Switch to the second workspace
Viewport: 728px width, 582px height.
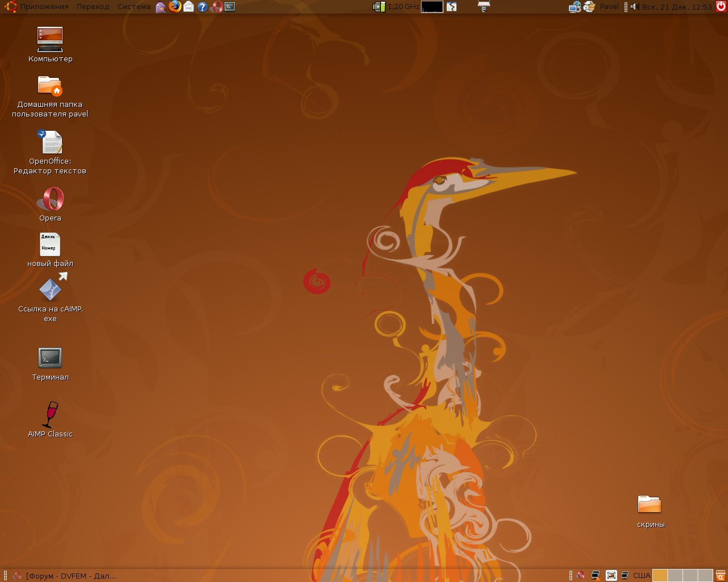[675, 576]
